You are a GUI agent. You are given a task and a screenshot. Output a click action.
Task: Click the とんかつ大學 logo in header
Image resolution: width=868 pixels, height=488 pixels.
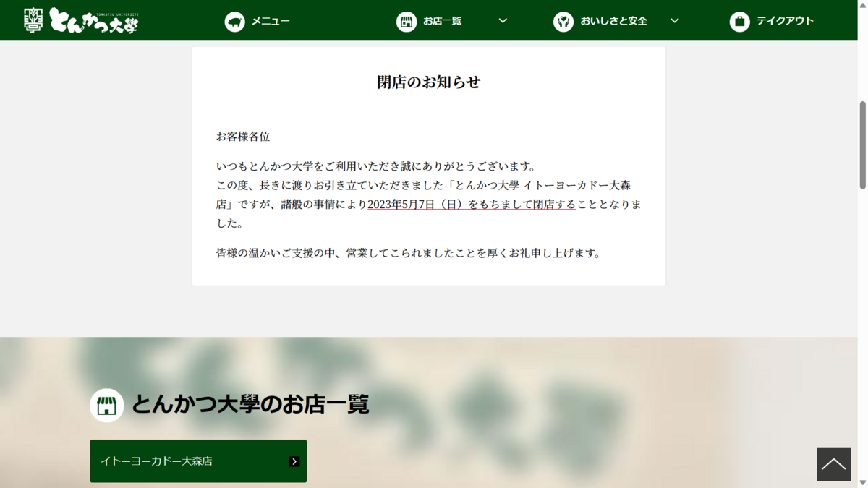point(81,20)
